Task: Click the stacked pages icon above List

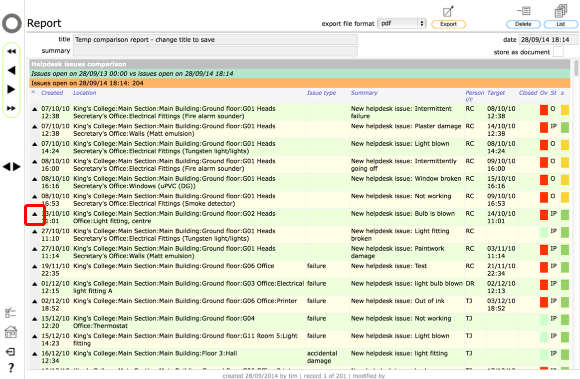Action: point(561,11)
